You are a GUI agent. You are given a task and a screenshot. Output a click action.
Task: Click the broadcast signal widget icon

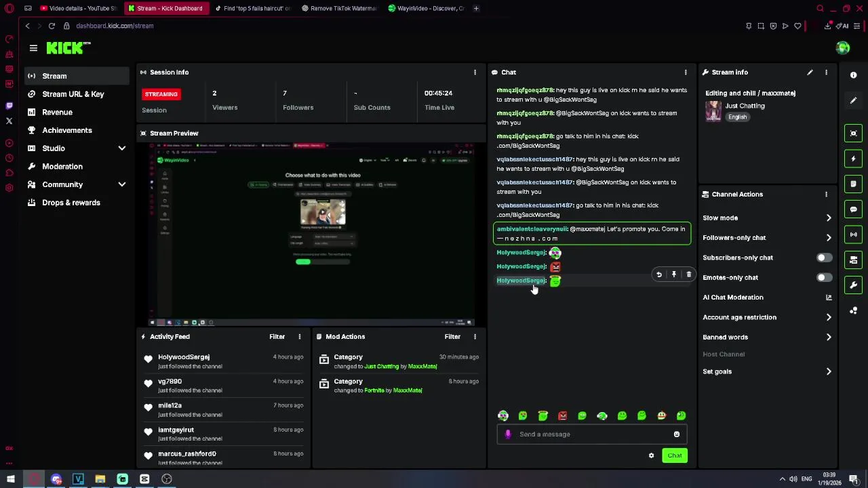tap(854, 235)
